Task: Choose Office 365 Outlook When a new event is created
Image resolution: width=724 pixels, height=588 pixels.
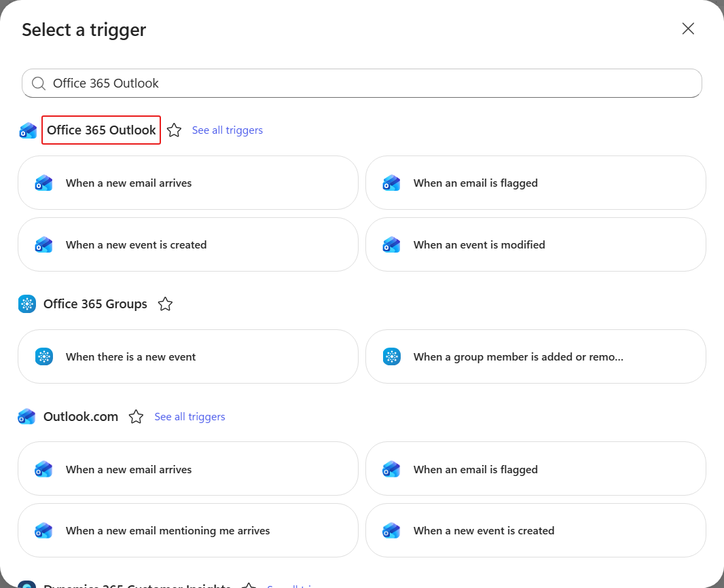Action: pyautogui.click(x=188, y=244)
